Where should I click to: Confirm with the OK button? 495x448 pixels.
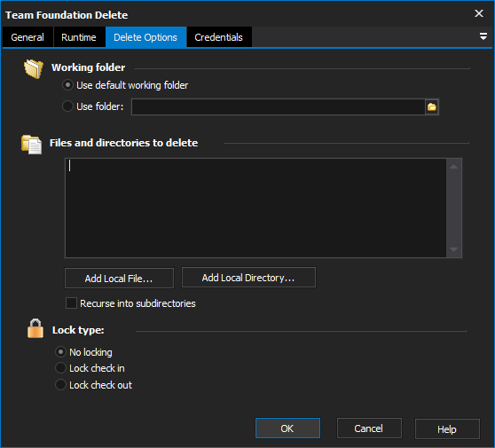pyautogui.click(x=287, y=428)
